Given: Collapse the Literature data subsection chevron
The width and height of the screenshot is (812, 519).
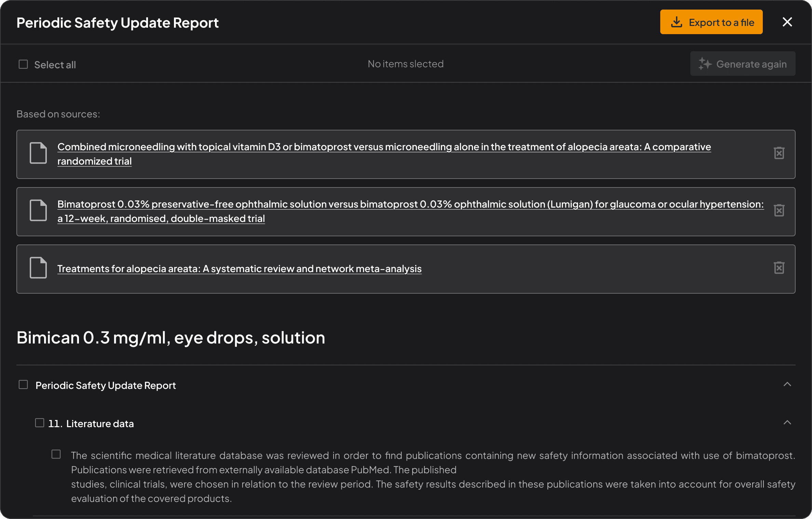Looking at the screenshot, I should [787, 423].
